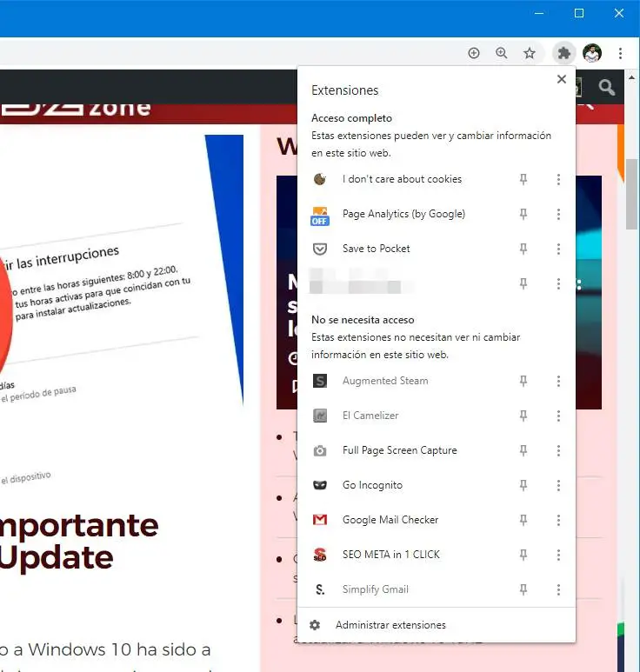Open more options for Save to Pocket
Screen dimensions: 640x672
click(x=558, y=249)
